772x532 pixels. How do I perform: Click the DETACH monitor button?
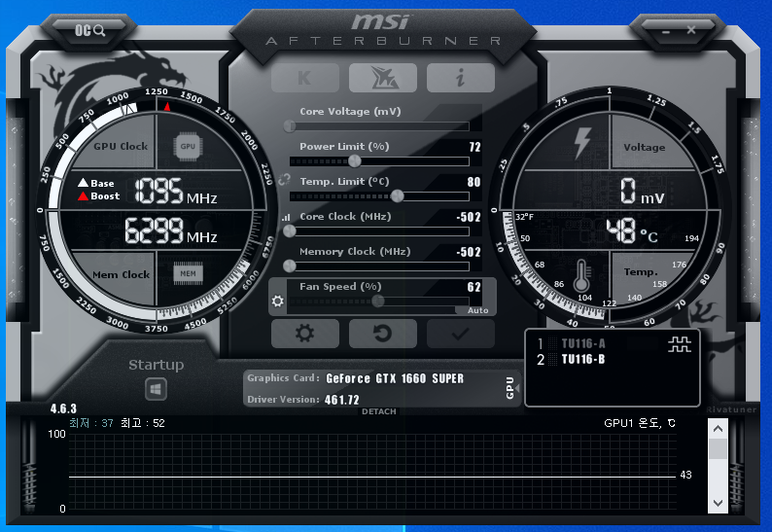[378, 411]
